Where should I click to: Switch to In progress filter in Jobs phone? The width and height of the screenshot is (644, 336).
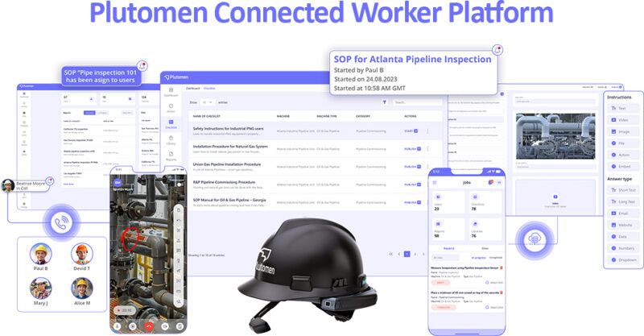pos(477,258)
